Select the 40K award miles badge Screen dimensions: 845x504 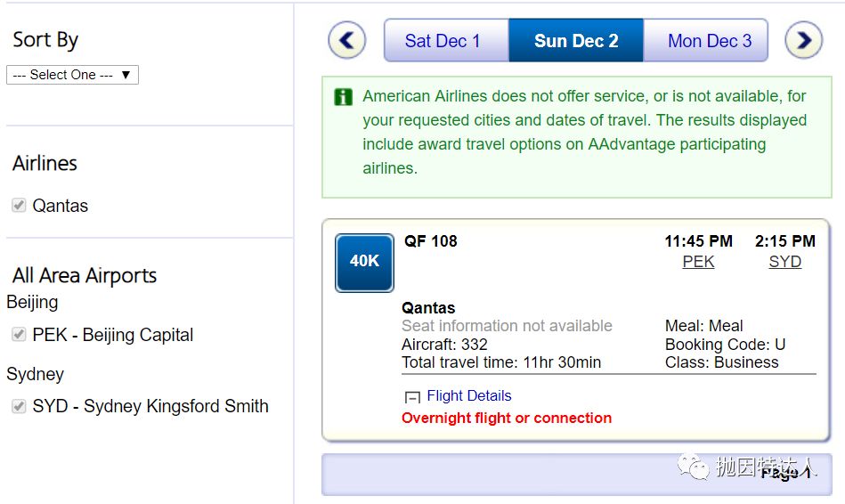[364, 262]
